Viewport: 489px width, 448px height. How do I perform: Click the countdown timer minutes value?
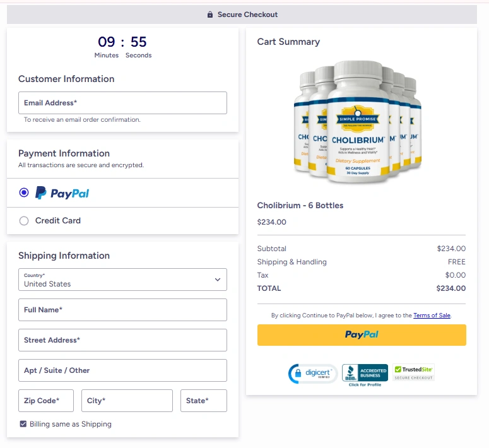(x=107, y=42)
